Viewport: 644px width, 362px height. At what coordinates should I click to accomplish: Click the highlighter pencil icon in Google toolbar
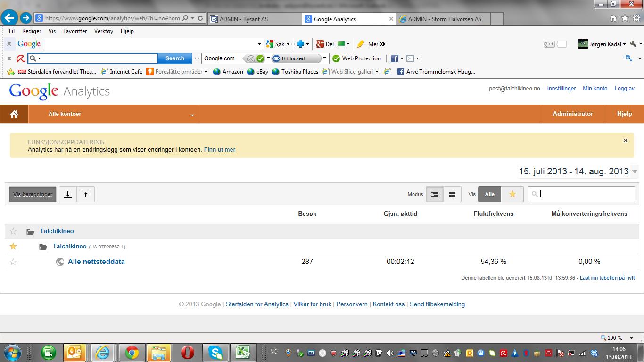pos(361,44)
